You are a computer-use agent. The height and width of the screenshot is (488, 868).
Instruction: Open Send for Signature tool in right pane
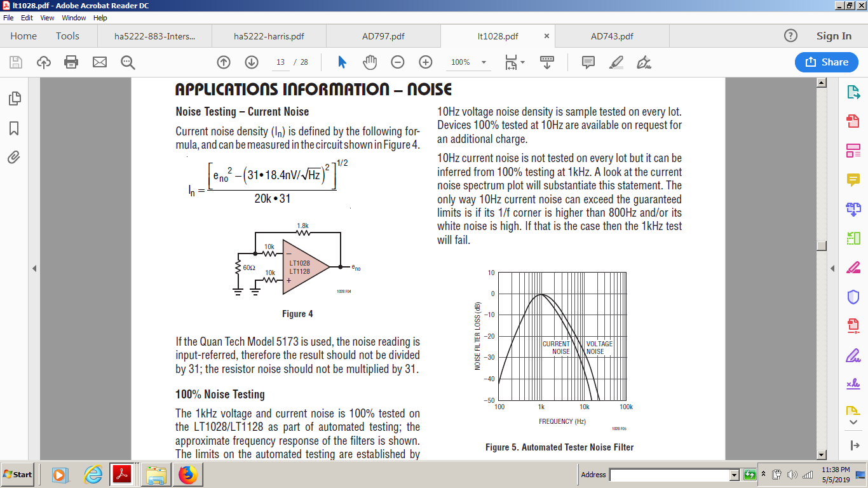853,384
